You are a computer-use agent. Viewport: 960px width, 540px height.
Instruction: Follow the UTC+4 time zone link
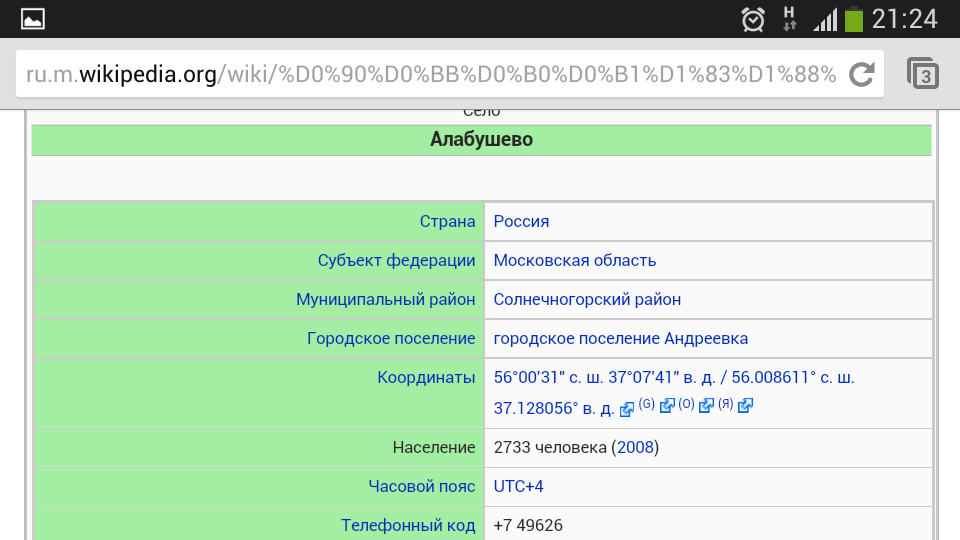[518, 486]
